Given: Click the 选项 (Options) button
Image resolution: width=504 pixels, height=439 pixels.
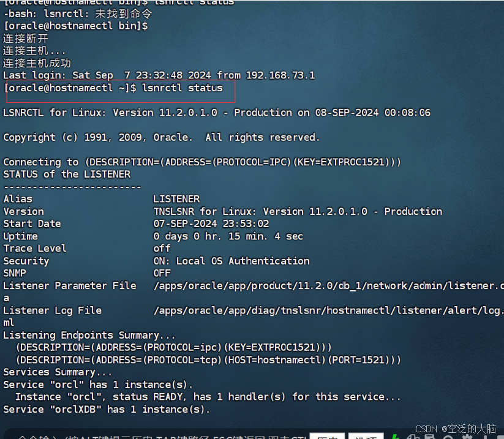Looking at the screenshot, I should click(x=366, y=435).
